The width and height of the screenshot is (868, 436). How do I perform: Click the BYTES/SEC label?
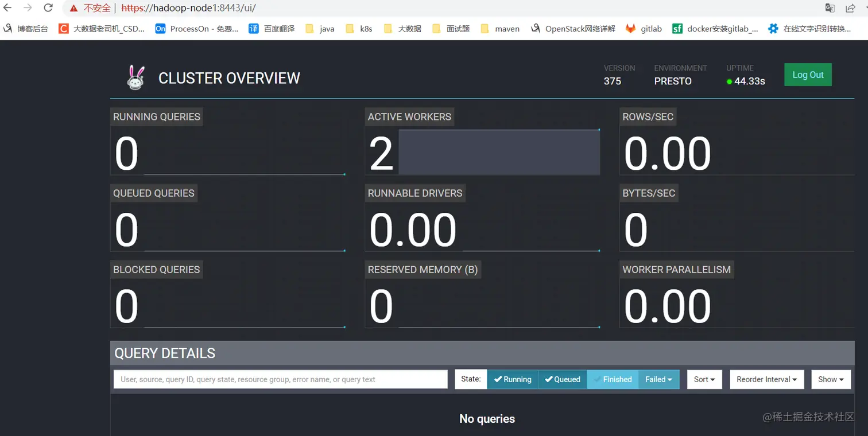[x=649, y=193]
